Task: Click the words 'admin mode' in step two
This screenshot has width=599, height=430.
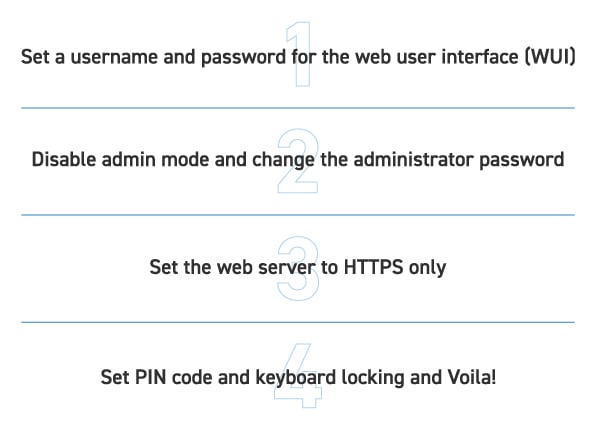Action: (x=155, y=160)
